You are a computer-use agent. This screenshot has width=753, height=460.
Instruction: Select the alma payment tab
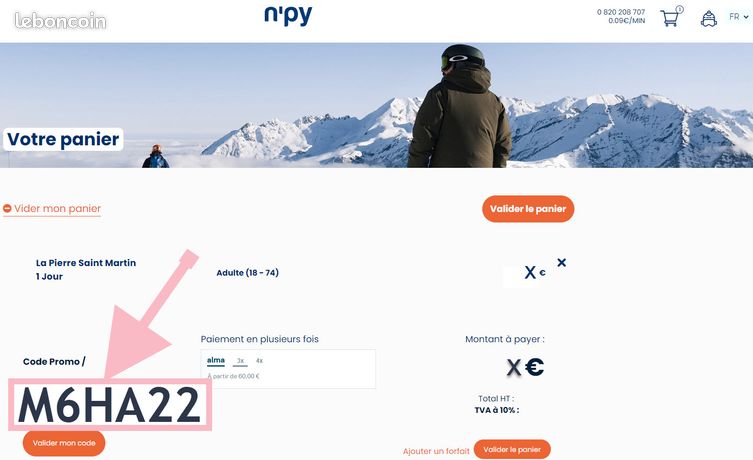[x=216, y=360]
